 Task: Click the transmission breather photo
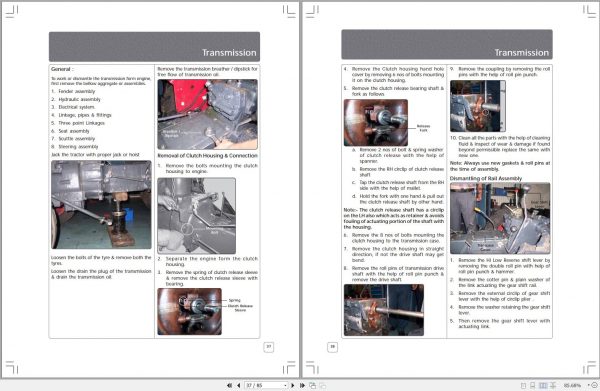point(207,114)
